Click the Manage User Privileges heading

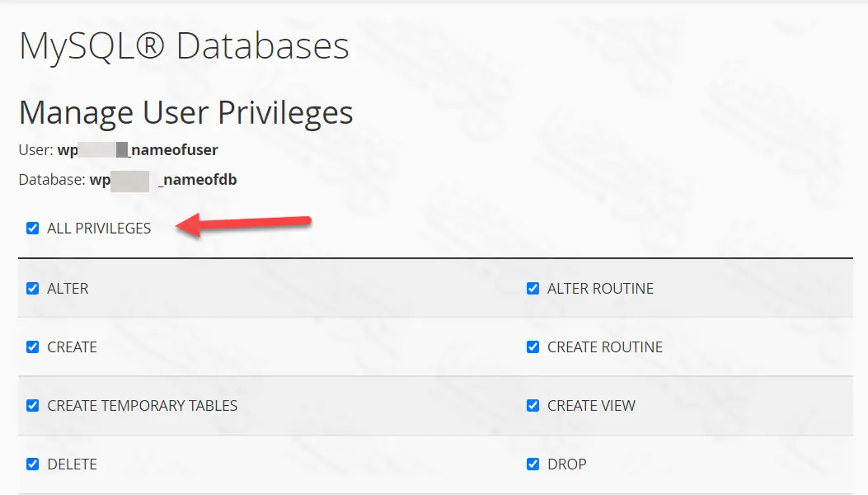(185, 112)
